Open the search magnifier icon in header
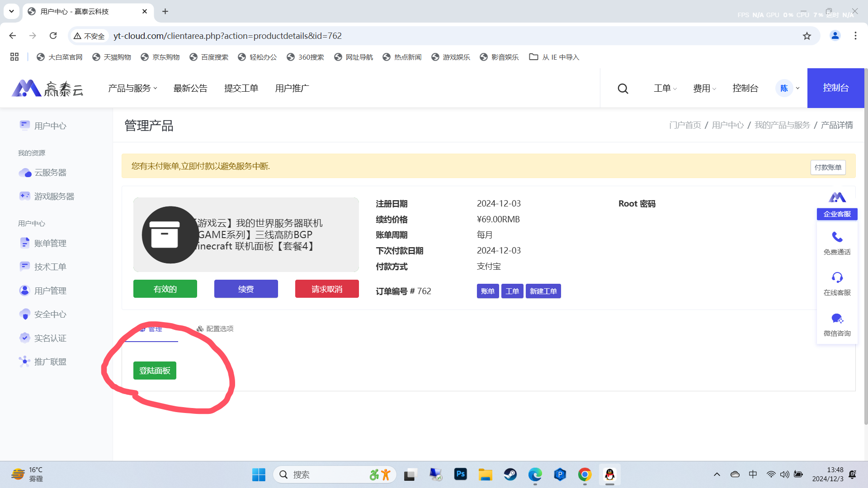The image size is (868, 488). pos(623,89)
